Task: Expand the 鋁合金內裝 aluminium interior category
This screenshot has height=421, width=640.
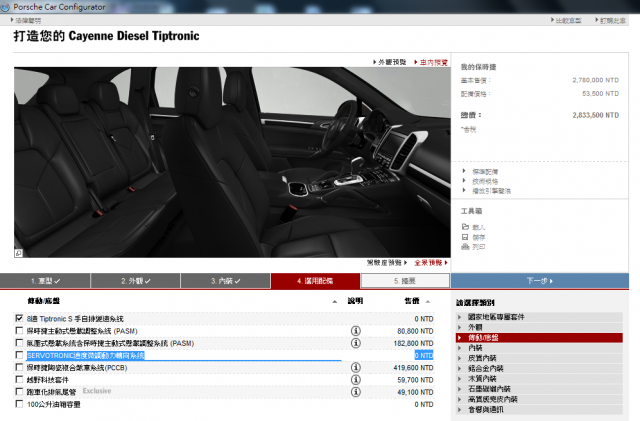Action: pyautogui.click(x=539, y=368)
